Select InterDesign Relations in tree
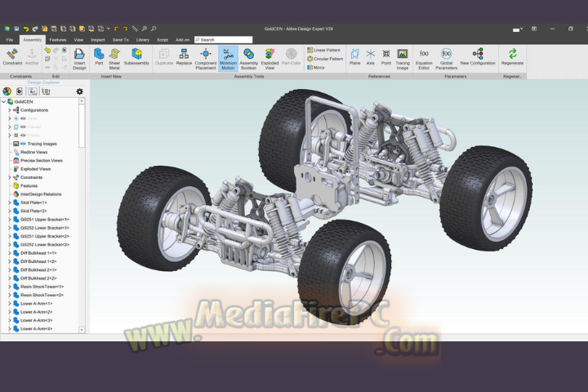Viewport: 588px width, 392px height. pos(41,194)
